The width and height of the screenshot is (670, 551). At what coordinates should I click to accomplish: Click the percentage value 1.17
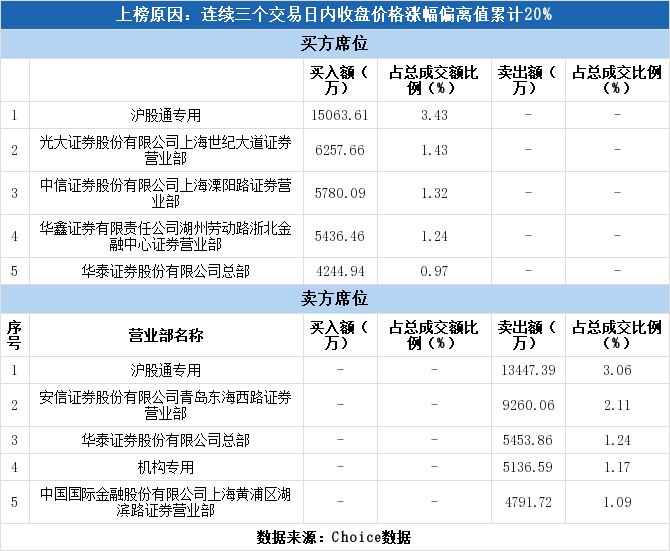617,467
